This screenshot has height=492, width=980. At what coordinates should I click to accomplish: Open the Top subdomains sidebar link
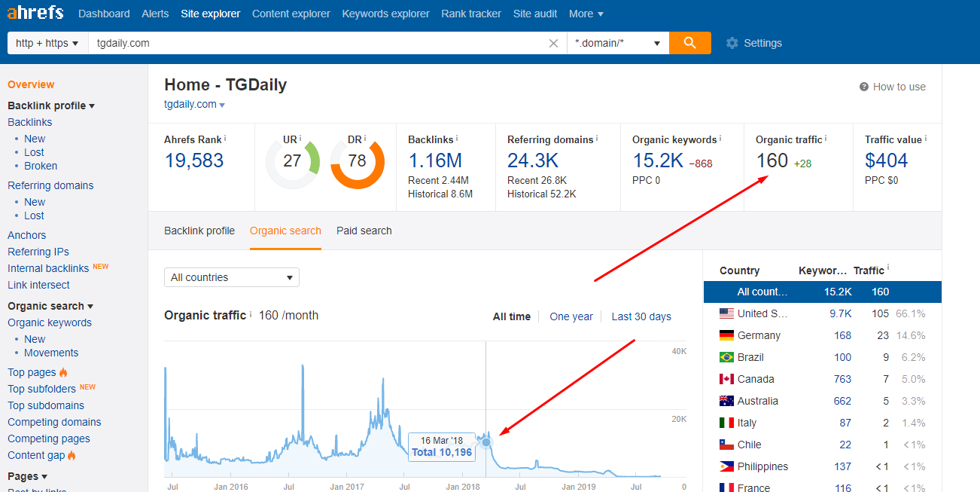point(46,405)
